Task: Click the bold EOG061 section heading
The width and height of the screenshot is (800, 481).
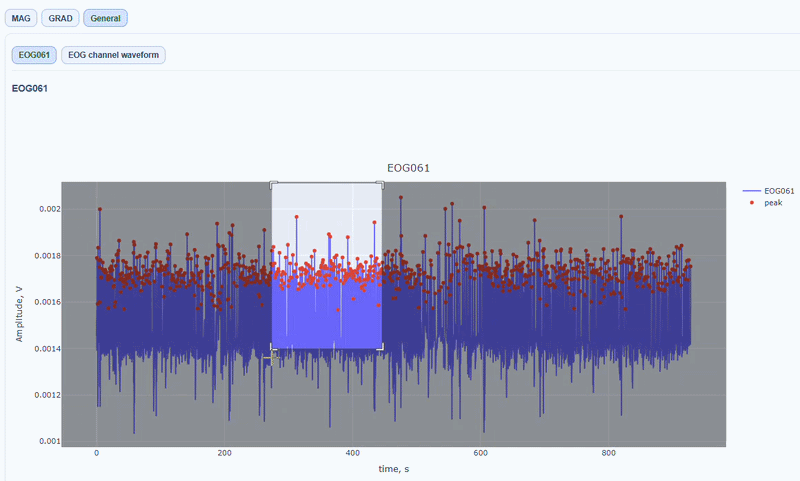Action: pos(30,88)
